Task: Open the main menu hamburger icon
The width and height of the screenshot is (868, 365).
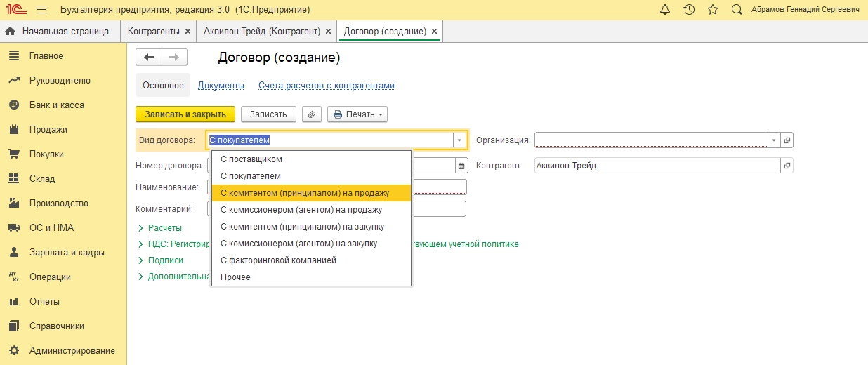Action: pos(41,10)
